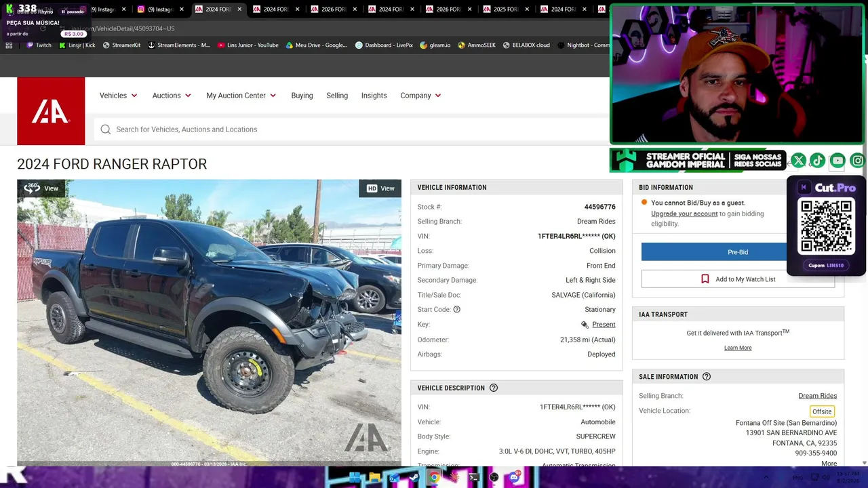This screenshot has height=488, width=868.
Task: Open the StreamElements bookmark
Action: click(179, 45)
